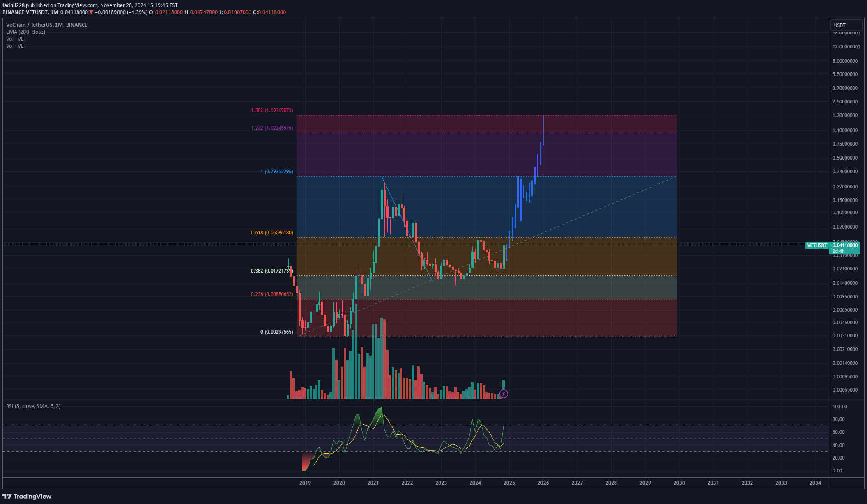Click the VeChain / TetherUS symbol title
Screen dimensions: 867x504
click(46, 25)
